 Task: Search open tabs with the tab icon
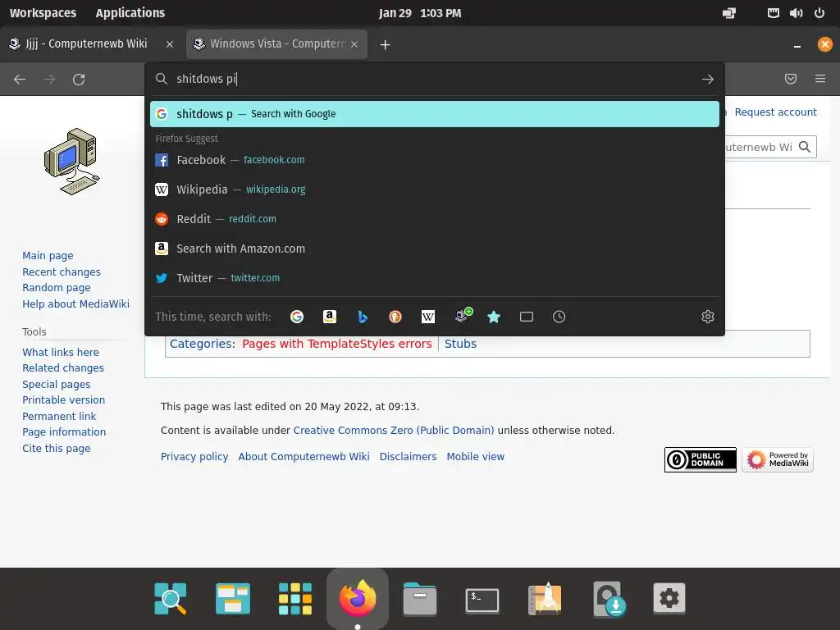click(527, 317)
